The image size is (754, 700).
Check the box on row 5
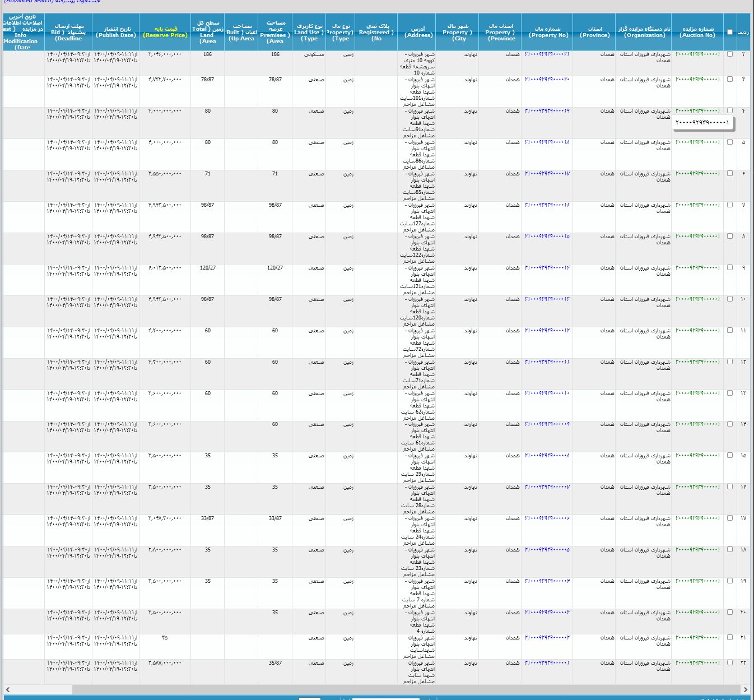(x=729, y=142)
